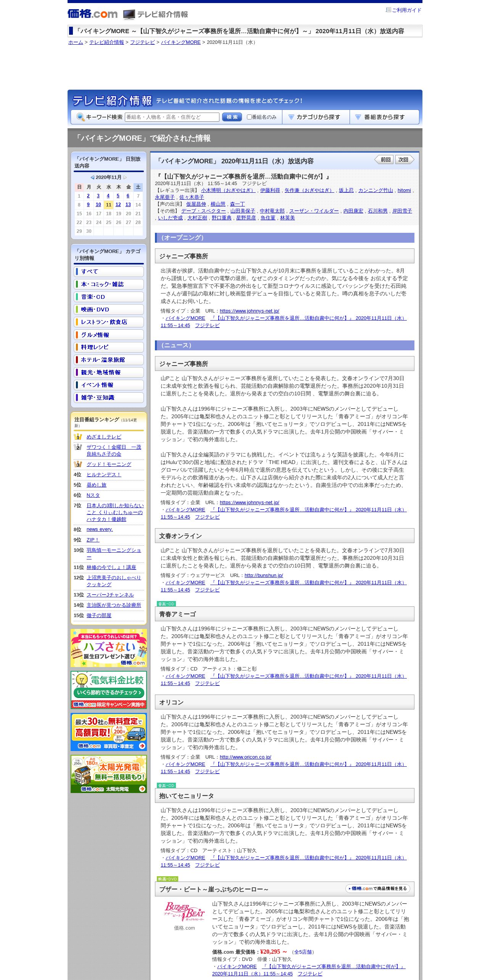490x980 pixels.
Task: Click the 検索 button
Action: click(x=232, y=117)
